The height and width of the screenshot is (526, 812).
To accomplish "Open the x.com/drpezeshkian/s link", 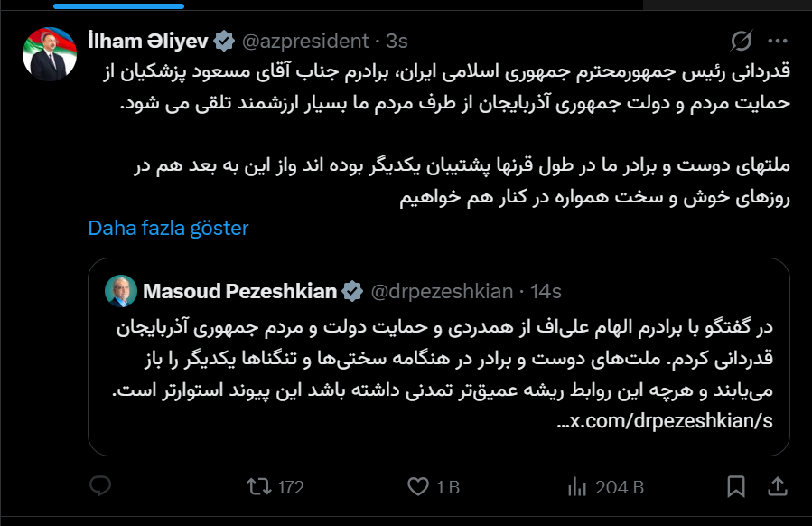I will 666,421.
